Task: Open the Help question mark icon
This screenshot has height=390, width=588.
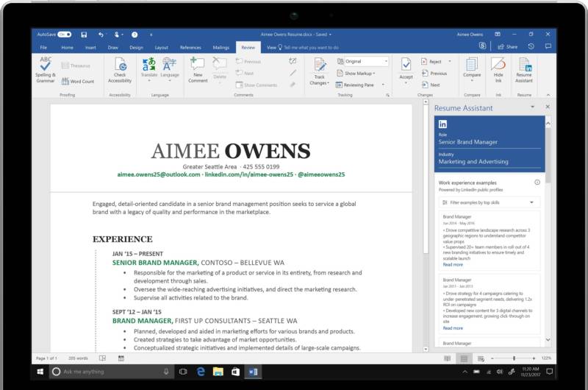Action: pos(135,35)
